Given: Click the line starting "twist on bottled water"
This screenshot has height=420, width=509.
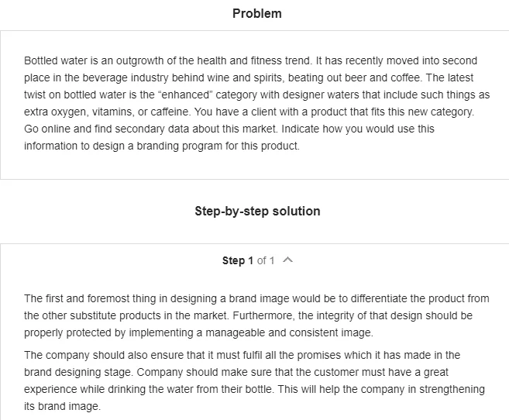Looking at the screenshot, I should pyautogui.click(x=256, y=95).
